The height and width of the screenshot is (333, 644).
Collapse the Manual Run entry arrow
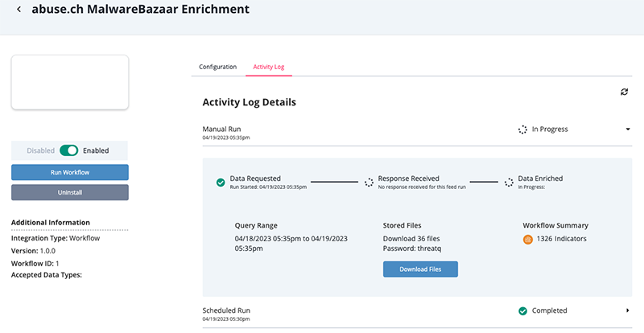[628, 129]
